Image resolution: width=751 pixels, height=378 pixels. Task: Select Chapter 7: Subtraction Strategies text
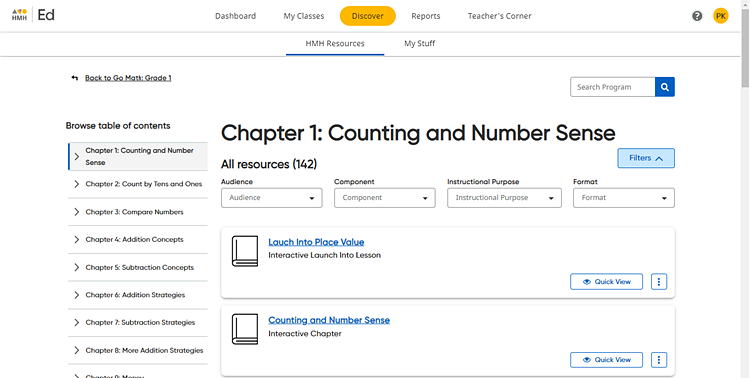point(140,322)
